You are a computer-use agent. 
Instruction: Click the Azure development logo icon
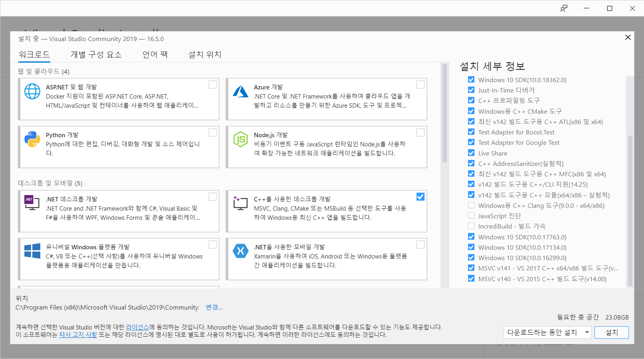pos(241,91)
